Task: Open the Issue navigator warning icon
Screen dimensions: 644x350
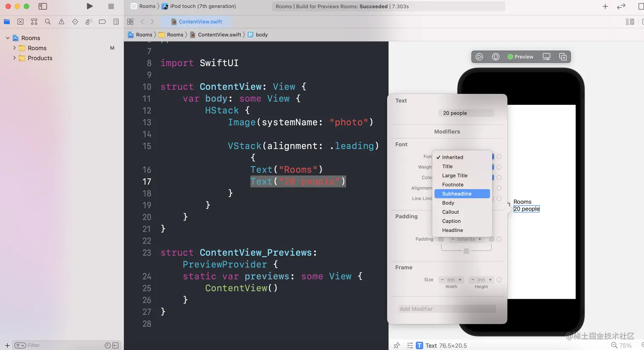Action: tap(61, 22)
